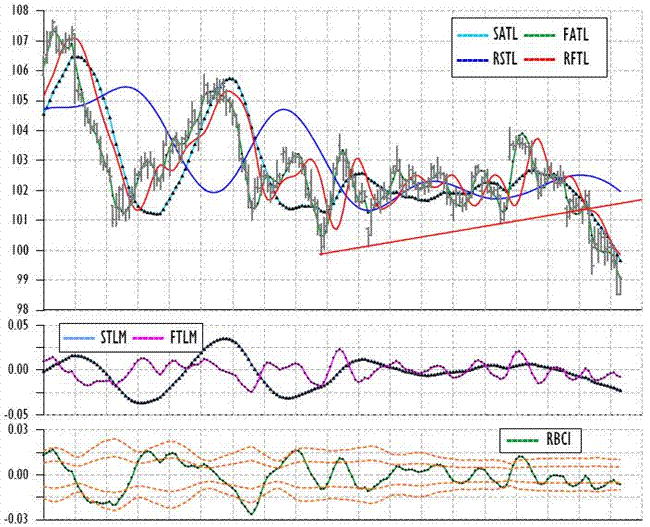Select the magenta FTLM legend line sample

click(x=148, y=338)
